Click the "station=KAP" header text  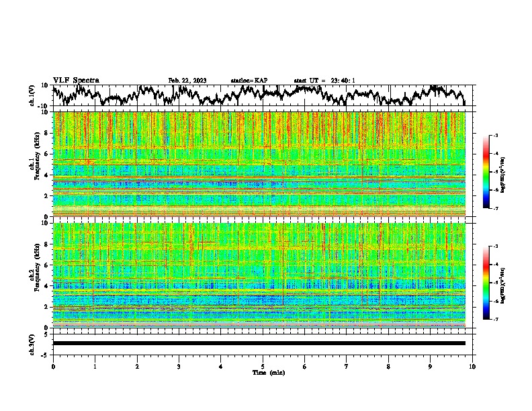[x=249, y=81]
